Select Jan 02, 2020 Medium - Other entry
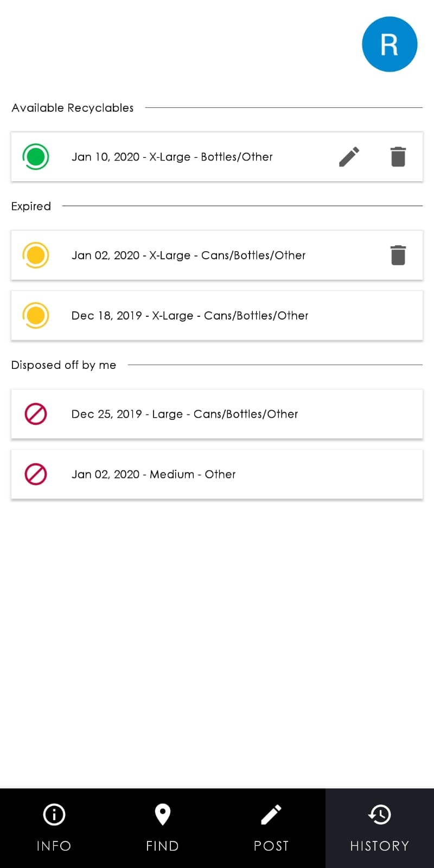Image resolution: width=434 pixels, height=868 pixels. click(154, 474)
